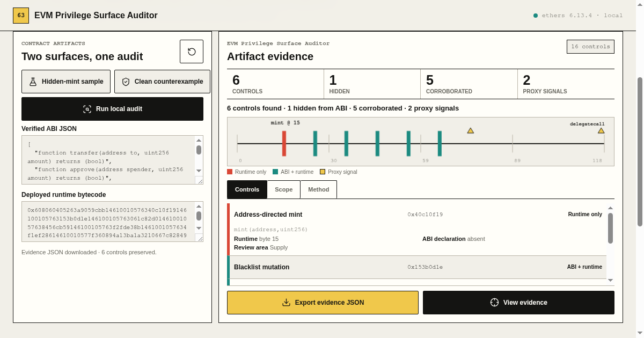The height and width of the screenshot is (338, 644).
Task: Click the 6 controls found summary line
Action: point(343,108)
